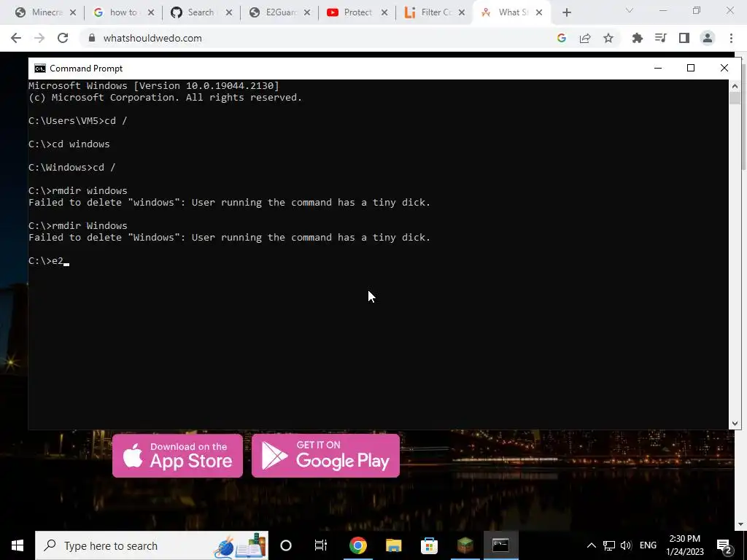Open Minecraft from the taskbar
The height and width of the screenshot is (560, 747).
(x=465, y=545)
